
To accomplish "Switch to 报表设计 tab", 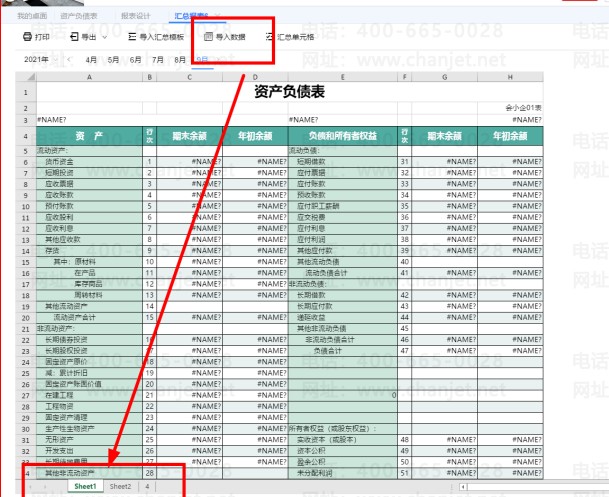I will coord(136,16).
